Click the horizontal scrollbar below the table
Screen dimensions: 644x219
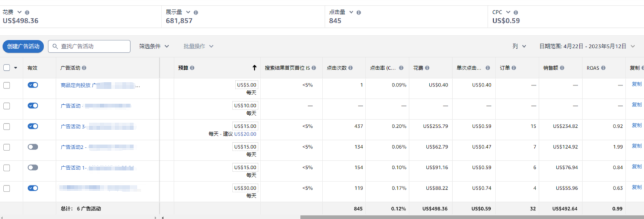[x=472, y=217]
